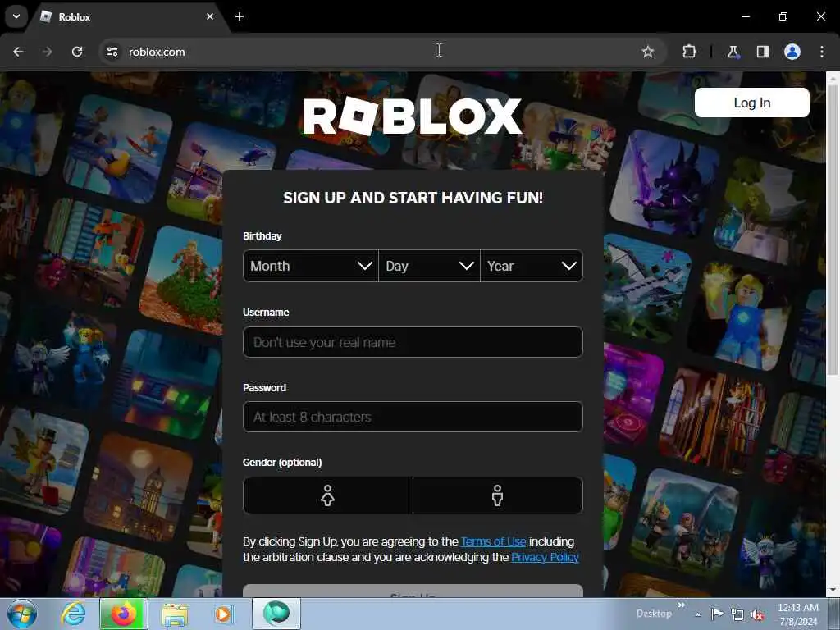Open the tab search chevron
840x630 pixels.
pos(16,16)
